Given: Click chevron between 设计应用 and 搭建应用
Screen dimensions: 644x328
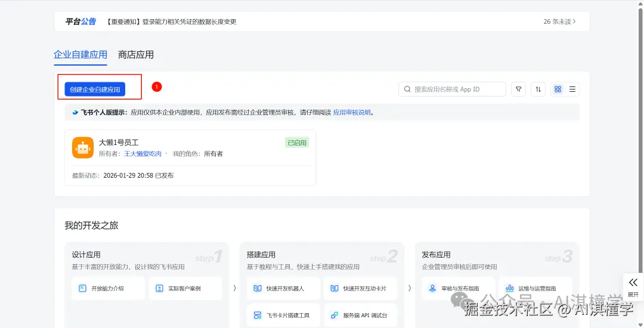Looking at the screenshot, I should [x=234, y=288].
